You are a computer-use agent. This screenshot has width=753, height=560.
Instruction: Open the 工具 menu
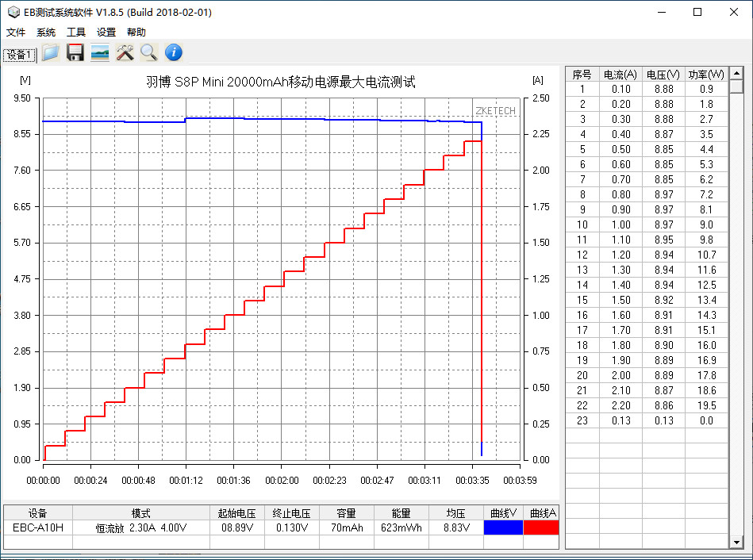76,33
